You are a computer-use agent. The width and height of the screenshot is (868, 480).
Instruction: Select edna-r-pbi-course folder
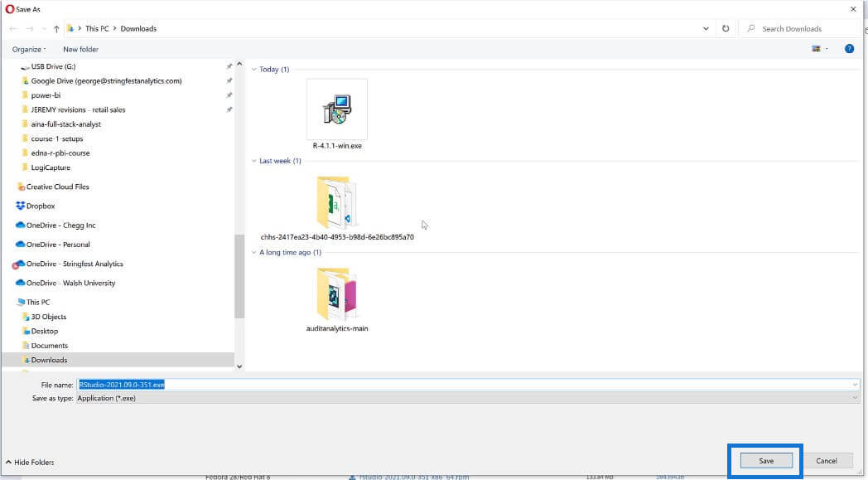(60, 153)
